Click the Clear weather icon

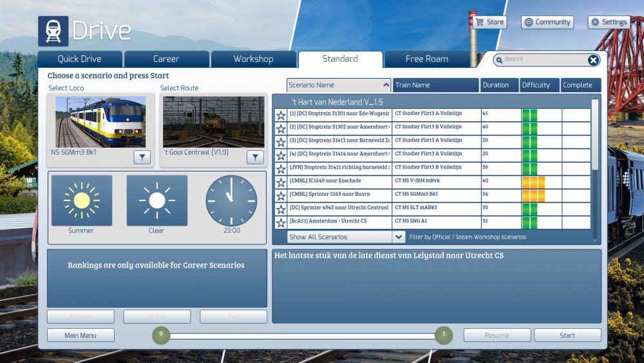(156, 201)
